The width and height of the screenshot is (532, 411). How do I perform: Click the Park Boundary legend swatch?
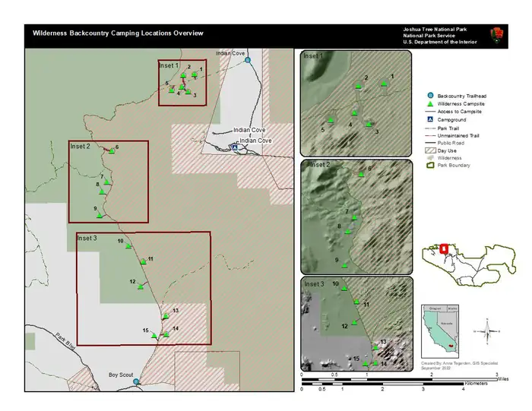(430, 165)
